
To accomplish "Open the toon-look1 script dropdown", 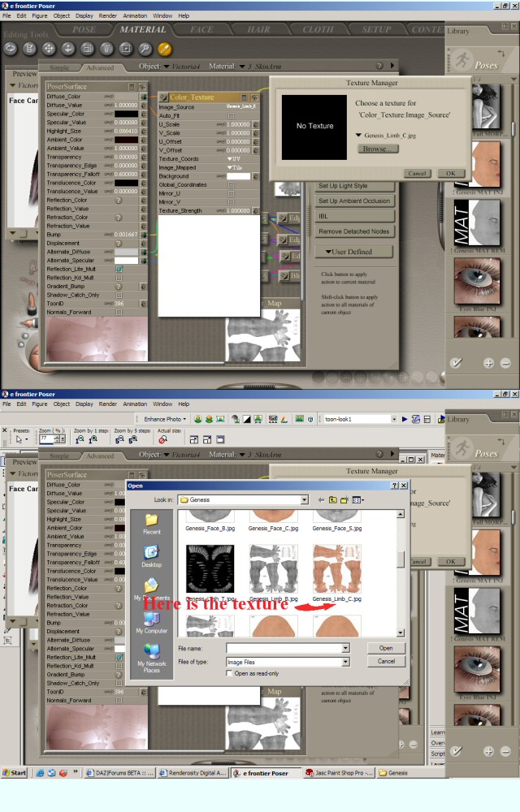I will pos(393,419).
